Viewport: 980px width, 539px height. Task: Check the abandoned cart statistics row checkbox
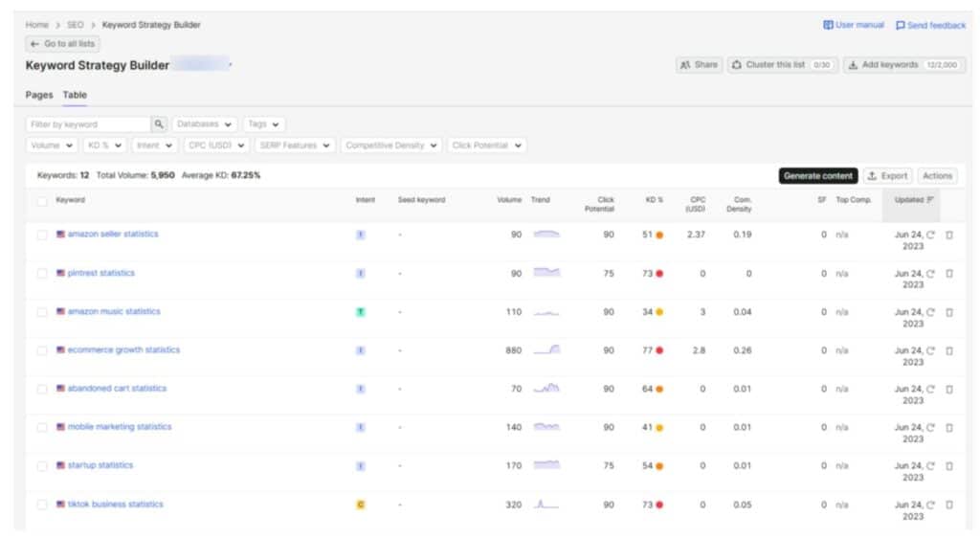point(42,389)
